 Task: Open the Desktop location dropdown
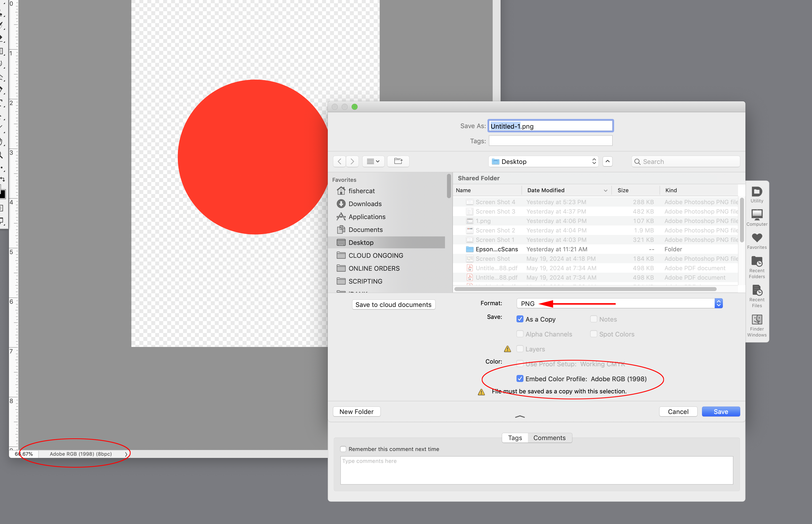[x=543, y=161]
